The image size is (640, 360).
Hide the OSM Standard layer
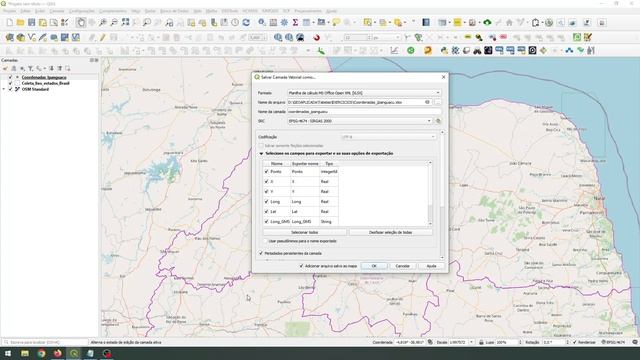11,89
